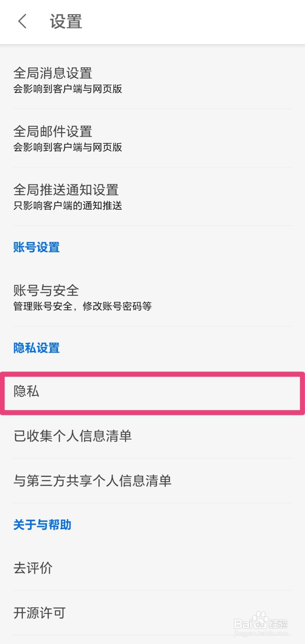This screenshot has width=305, height=644.
Task: Tap the back arrow to exit Settings
Action: 21,22
